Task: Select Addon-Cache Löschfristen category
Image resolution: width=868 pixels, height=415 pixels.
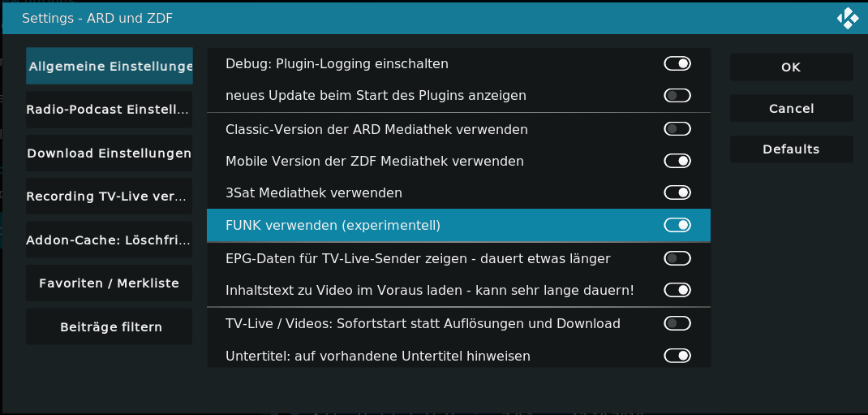Action: pyautogui.click(x=109, y=240)
